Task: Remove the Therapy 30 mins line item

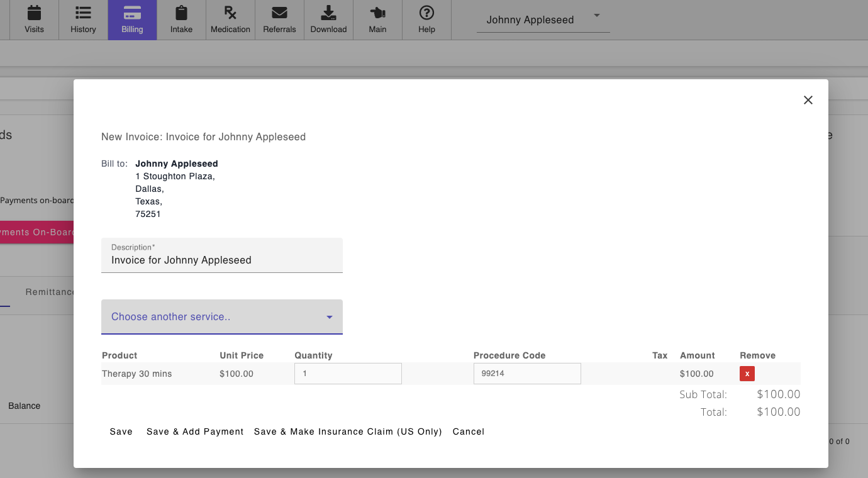Action: 747,373
